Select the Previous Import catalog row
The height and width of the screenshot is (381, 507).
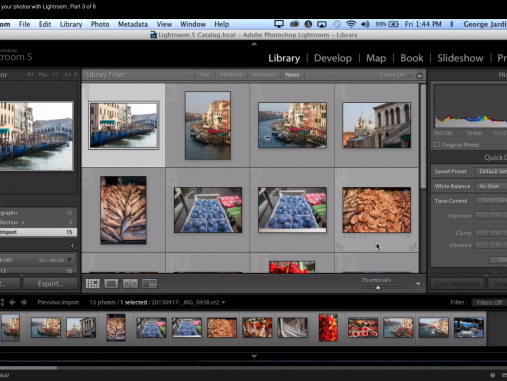point(38,232)
